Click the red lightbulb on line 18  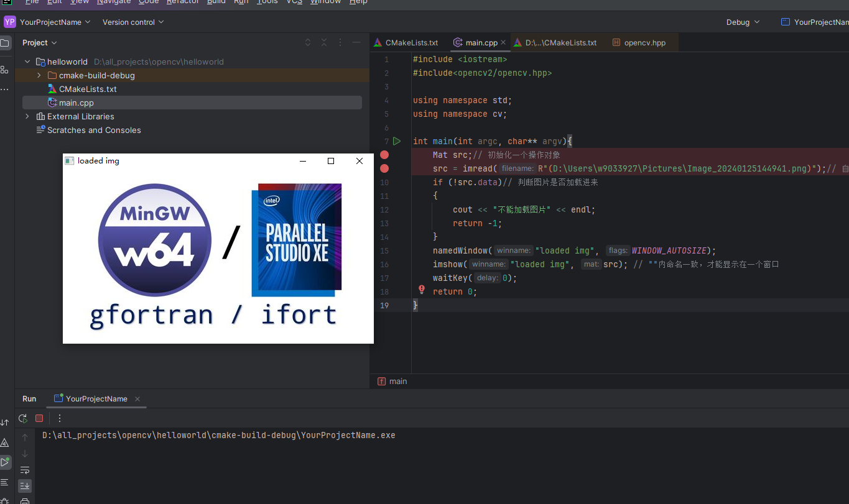422,290
